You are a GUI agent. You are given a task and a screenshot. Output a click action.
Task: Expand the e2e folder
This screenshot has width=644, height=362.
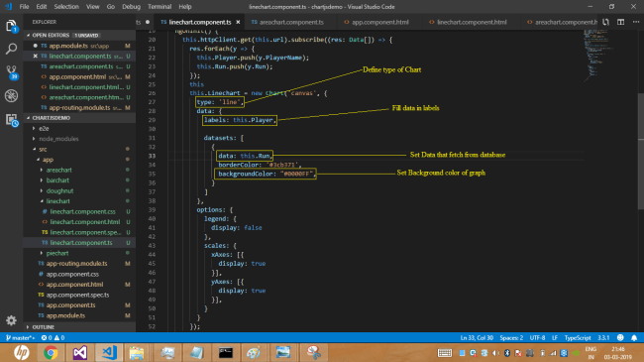tap(79, 128)
